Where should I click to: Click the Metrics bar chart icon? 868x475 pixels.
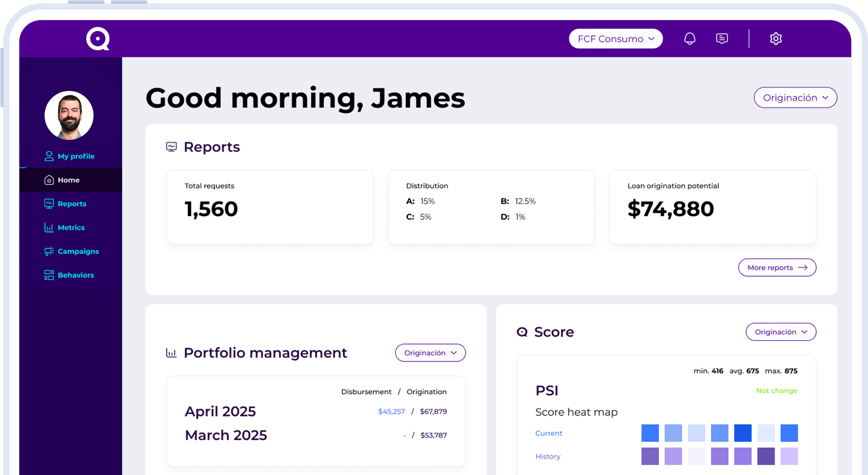(x=49, y=227)
